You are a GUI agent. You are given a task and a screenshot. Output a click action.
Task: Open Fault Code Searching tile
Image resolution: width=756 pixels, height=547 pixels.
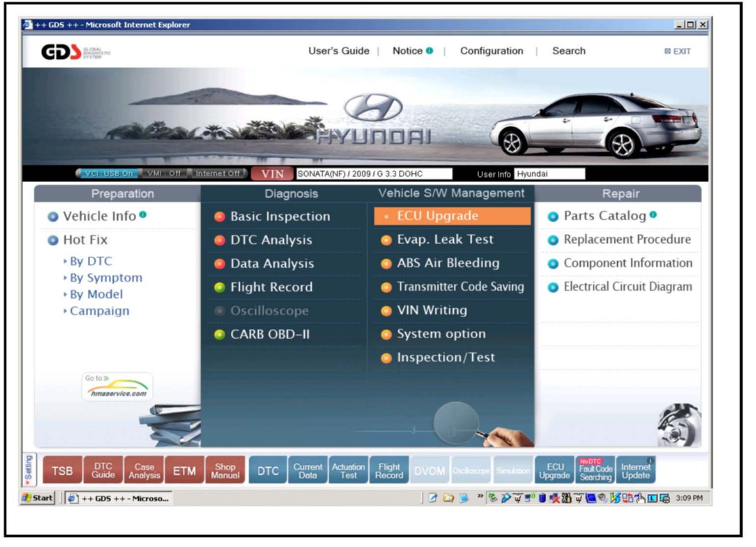pyautogui.click(x=595, y=471)
